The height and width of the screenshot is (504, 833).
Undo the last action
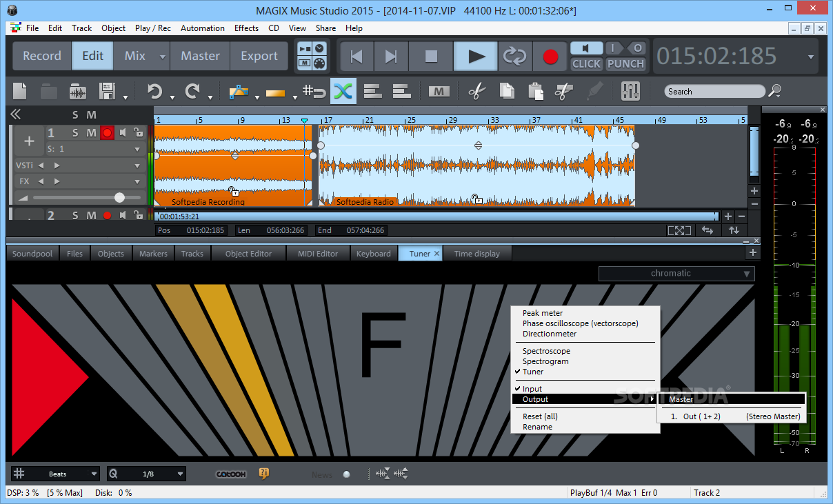tap(154, 91)
